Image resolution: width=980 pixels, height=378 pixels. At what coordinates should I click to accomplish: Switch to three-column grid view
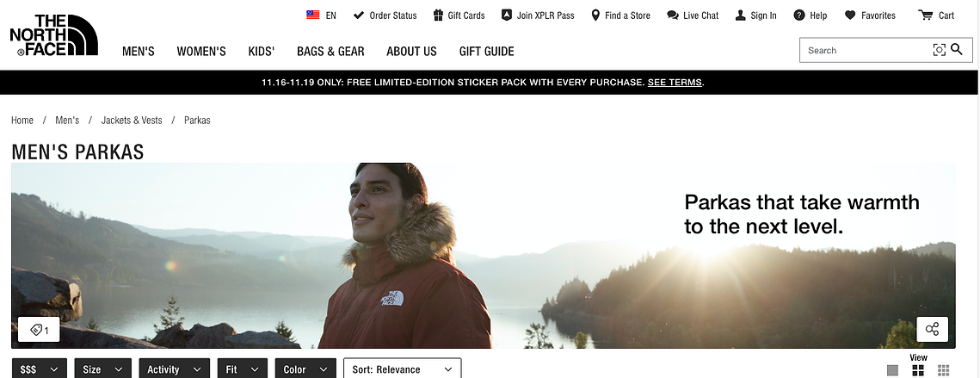[x=944, y=370]
